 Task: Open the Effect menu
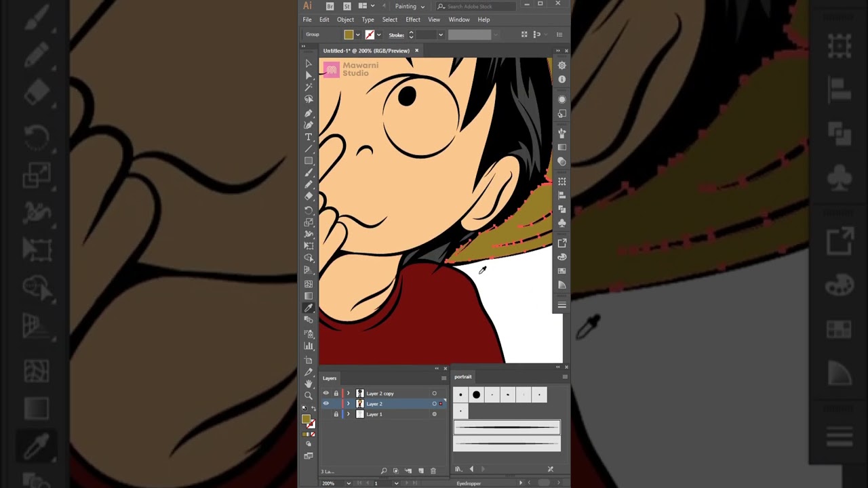point(413,20)
